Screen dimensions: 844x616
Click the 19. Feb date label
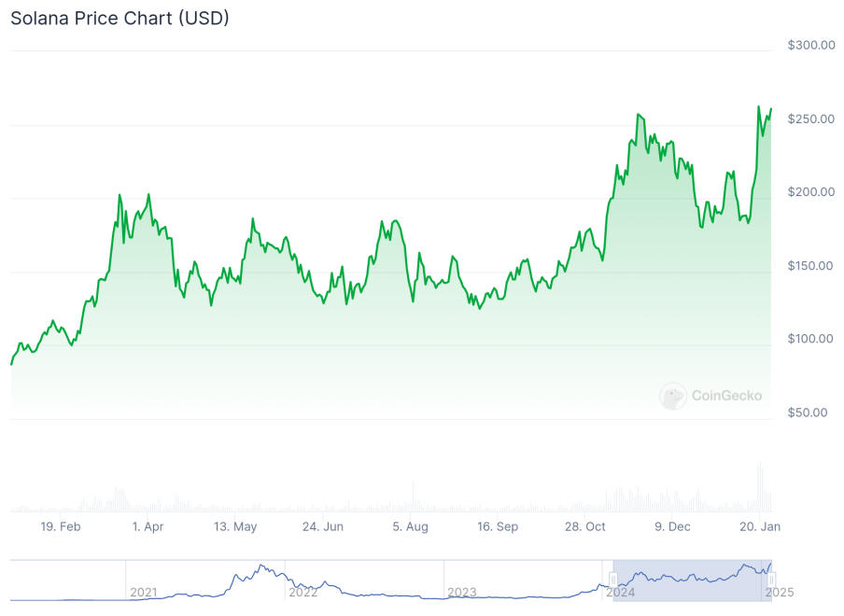(x=61, y=526)
